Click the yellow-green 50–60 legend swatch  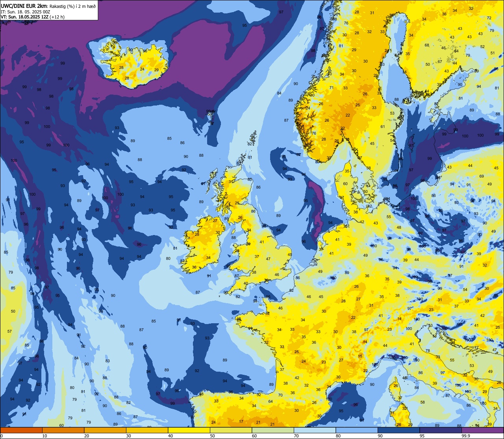click(231, 430)
